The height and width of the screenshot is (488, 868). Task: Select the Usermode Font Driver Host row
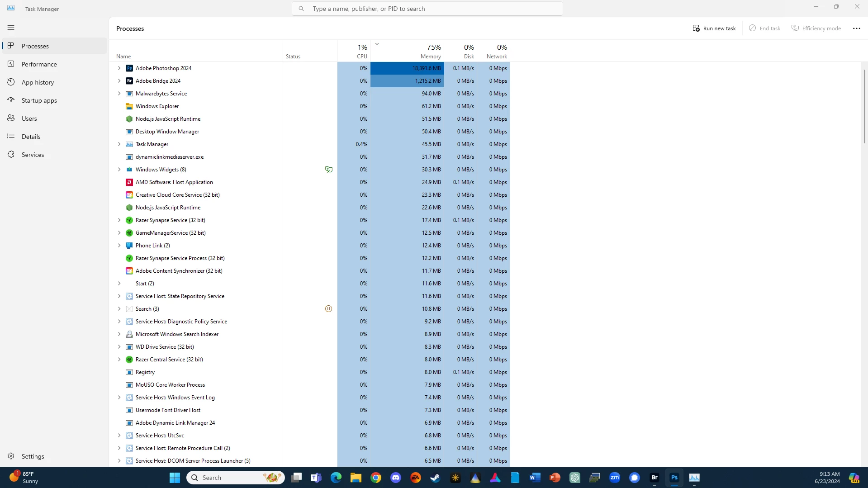pos(309,410)
